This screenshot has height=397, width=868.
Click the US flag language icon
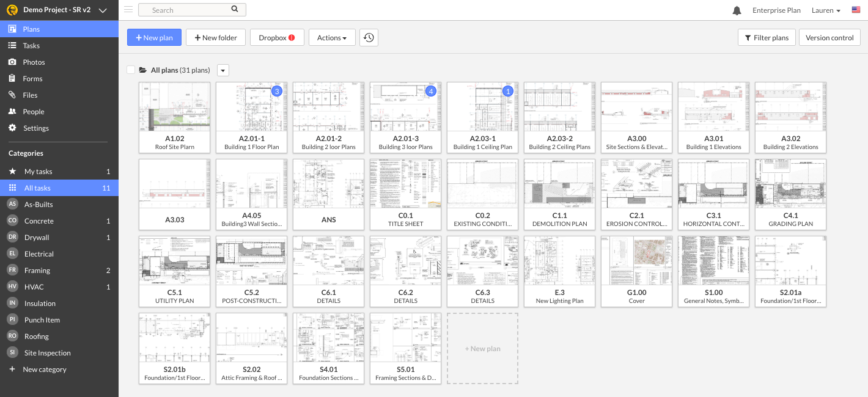[x=855, y=9]
